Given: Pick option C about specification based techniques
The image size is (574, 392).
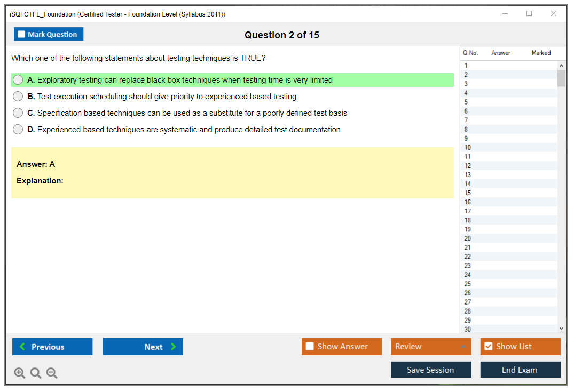Looking at the screenshot, I should point(18,113).
